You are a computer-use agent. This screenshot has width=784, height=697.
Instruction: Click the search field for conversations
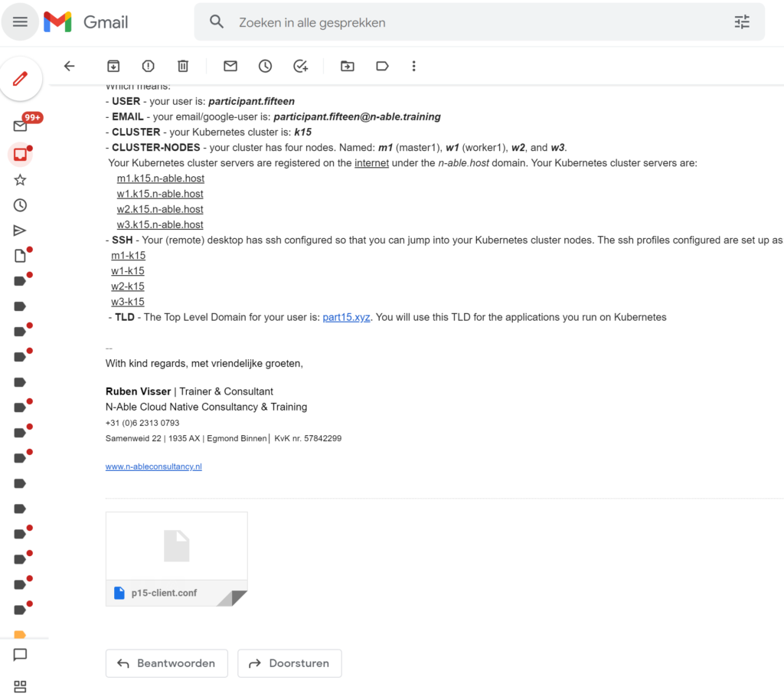[475, 22]
